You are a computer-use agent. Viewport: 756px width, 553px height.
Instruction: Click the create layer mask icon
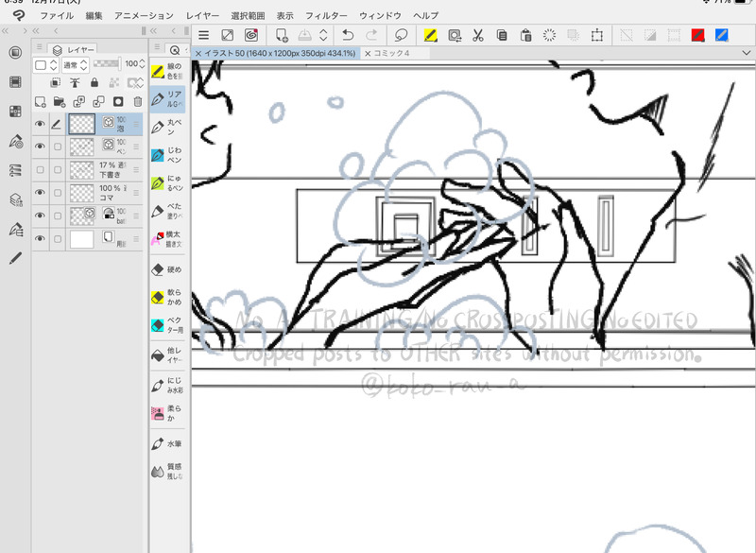click(117, 102)
